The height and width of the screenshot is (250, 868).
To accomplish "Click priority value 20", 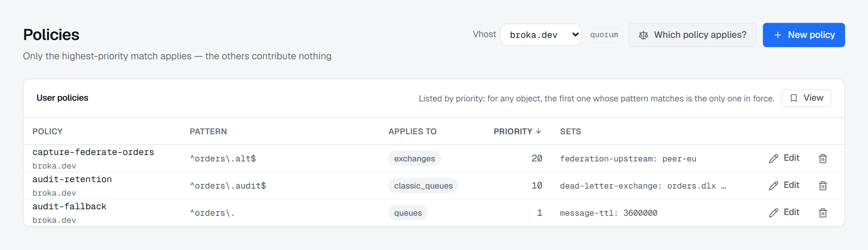I will tap(537, 159).
